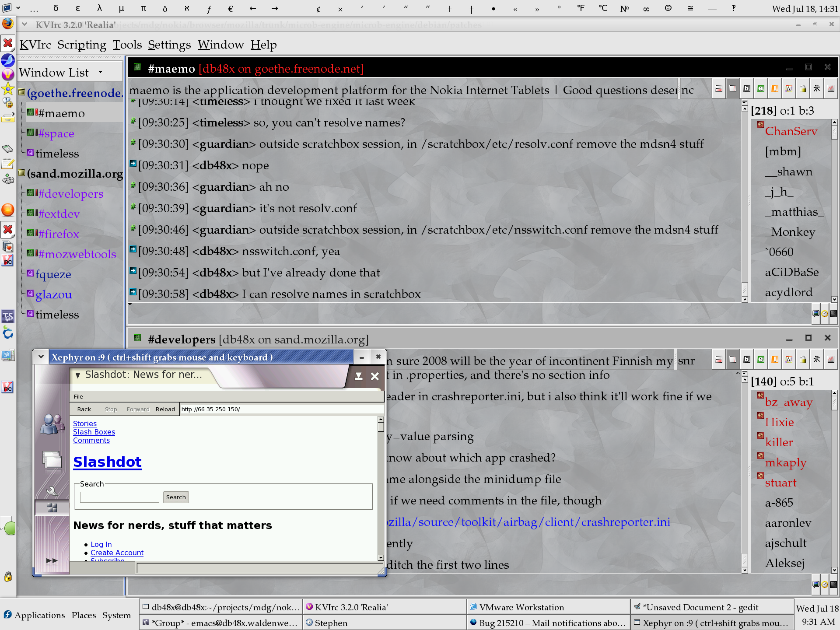Click the Search button on Slashdot page
The height and width of the screenshot is (630, 840).
176,497
